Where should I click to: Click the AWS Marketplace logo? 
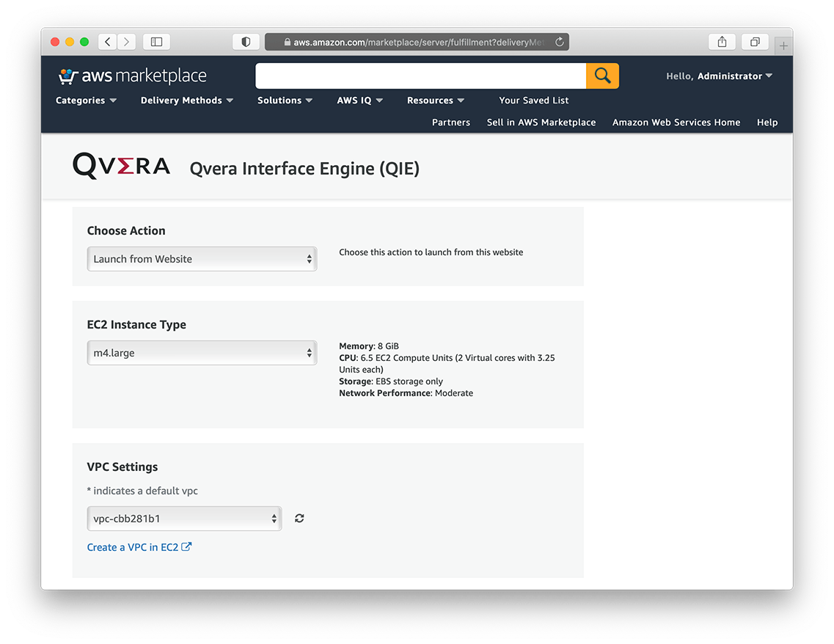click(x=132, y=76)
